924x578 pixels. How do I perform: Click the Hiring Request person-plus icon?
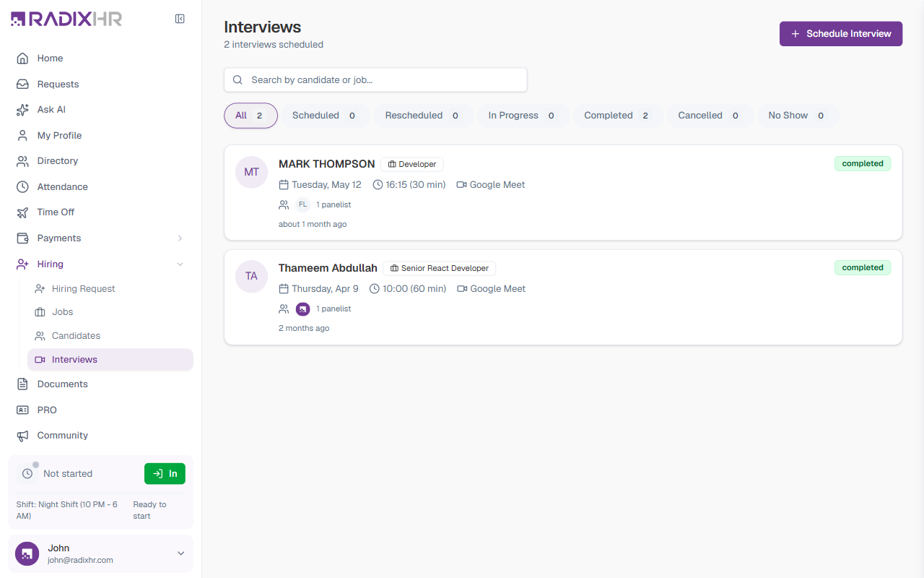click(x=40, y=288)
